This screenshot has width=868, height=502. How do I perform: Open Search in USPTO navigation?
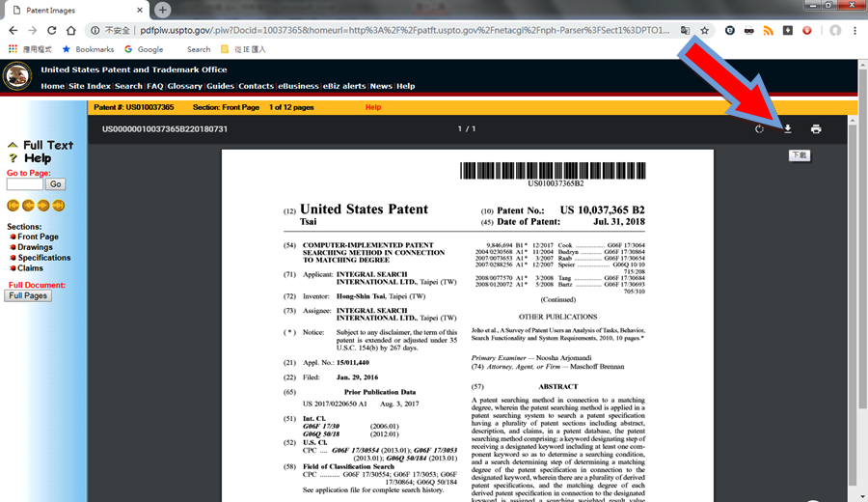(128, 86)
